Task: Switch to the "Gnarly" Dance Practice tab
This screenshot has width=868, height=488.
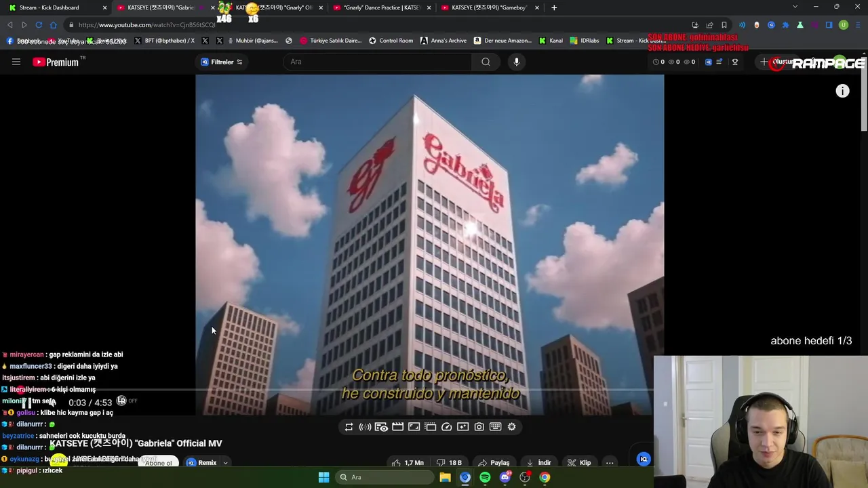Action: pyautogui.click(x=381, y=7)
